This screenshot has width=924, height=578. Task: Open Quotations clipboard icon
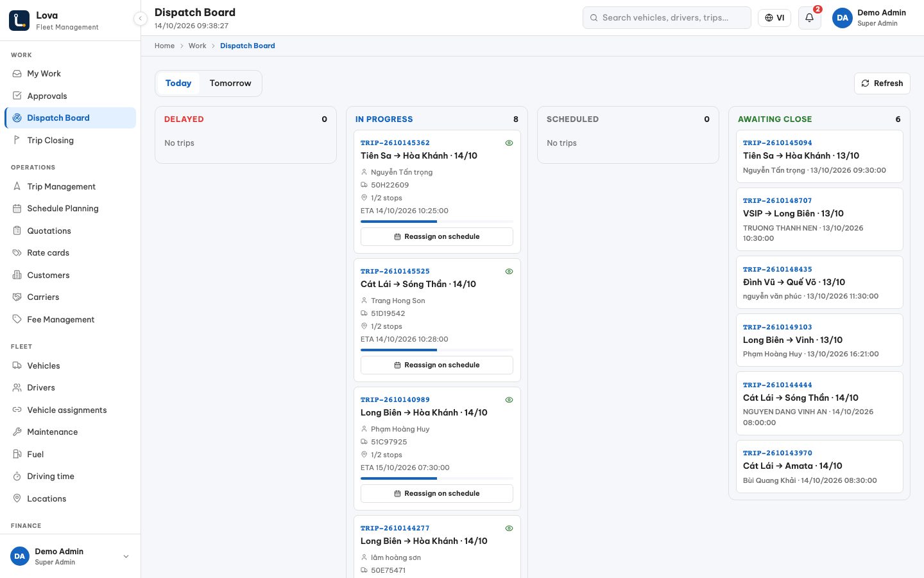click(17, 231)
